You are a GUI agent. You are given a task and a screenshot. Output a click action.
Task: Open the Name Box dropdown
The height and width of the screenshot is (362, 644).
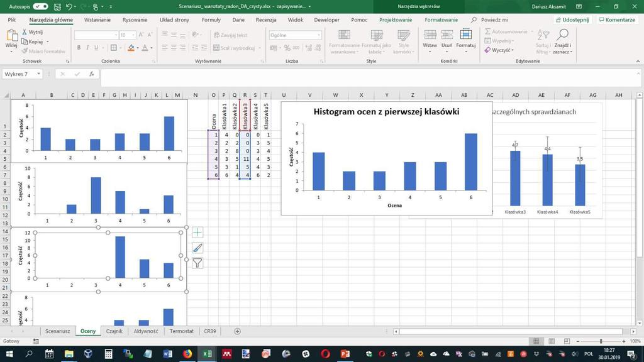(x=38, y=74)
